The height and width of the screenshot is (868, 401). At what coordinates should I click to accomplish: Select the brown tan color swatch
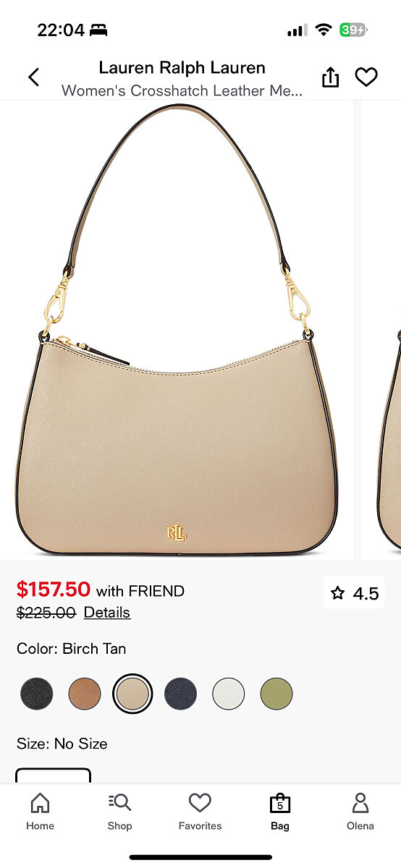click(85, 694)
